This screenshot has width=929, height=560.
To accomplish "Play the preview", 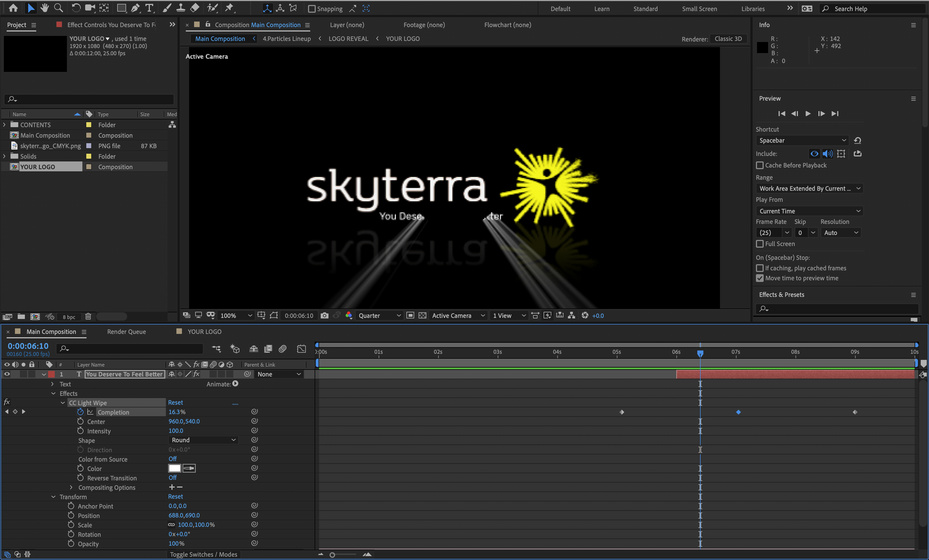I will pyautogui.click(x=808, y=113).
